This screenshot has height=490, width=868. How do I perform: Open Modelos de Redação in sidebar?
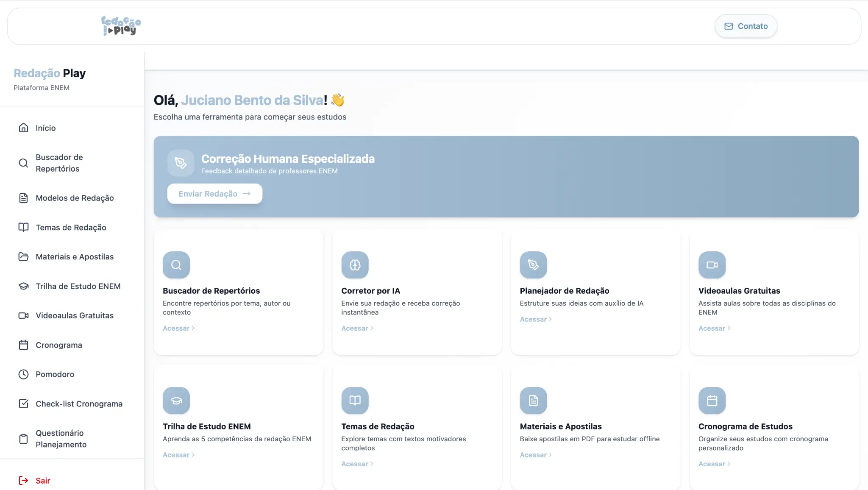pos(75,198)
